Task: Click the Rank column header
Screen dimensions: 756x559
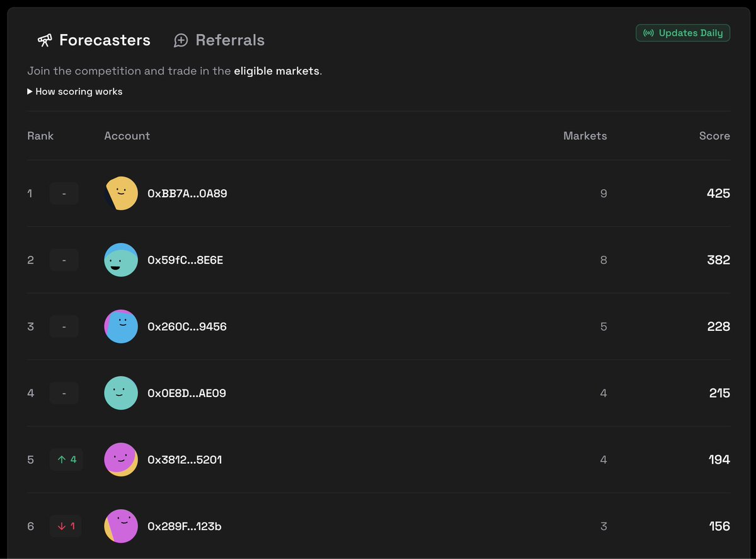Action: 40,135
